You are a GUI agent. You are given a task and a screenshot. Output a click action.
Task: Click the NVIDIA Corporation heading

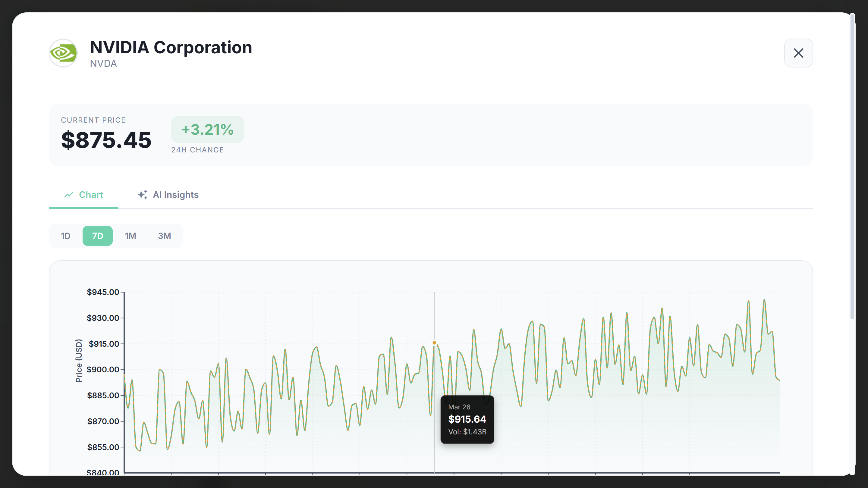coord(171,48)
